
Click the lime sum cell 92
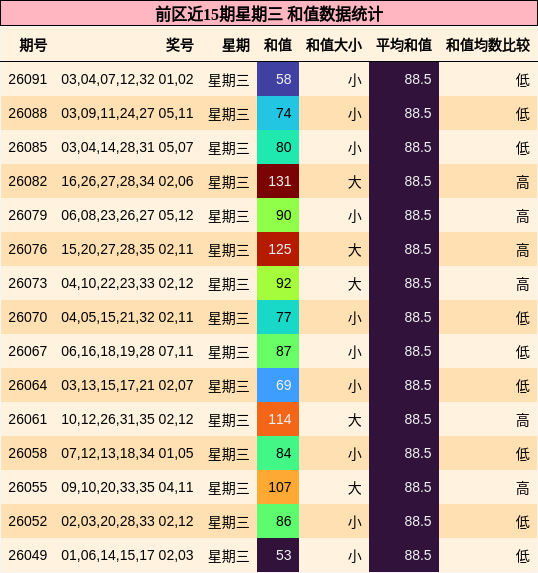pyautogui.click(x=278, y=283)
